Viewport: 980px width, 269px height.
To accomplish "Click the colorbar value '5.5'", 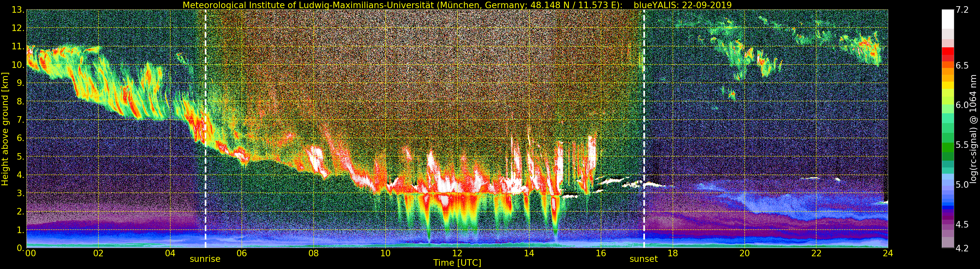I will point(962,145).
